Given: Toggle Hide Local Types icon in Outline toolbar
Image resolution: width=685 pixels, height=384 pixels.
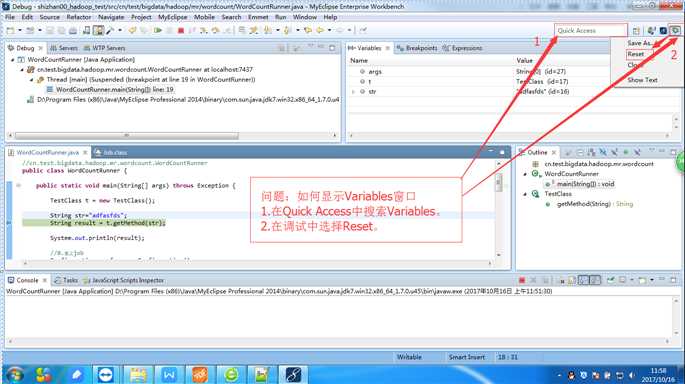Looking at the screenshot, I should (x=637, y=152).
